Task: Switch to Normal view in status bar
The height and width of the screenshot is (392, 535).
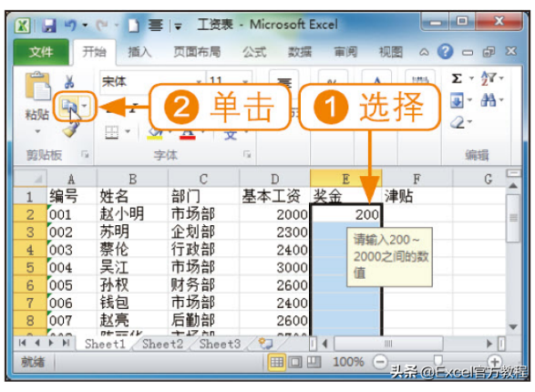Action: click(277, 362)
